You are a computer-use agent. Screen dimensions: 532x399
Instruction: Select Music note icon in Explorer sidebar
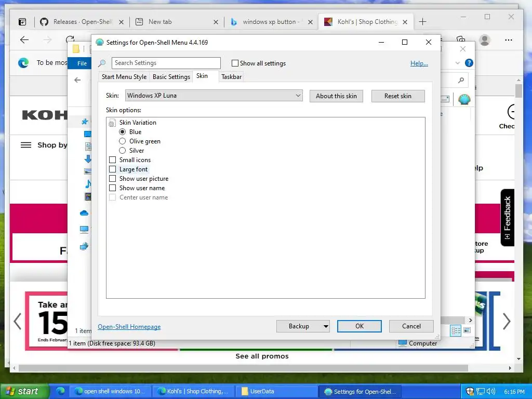coord(88,184)
